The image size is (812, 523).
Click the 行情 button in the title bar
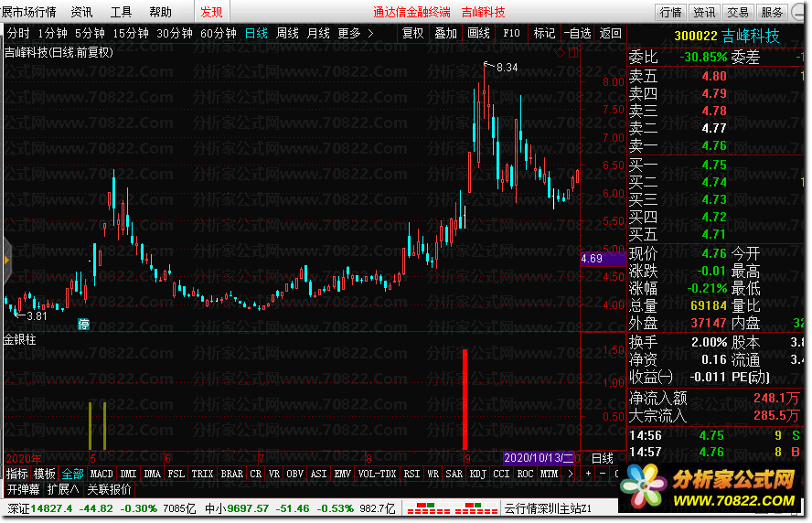tap(670, 12)
